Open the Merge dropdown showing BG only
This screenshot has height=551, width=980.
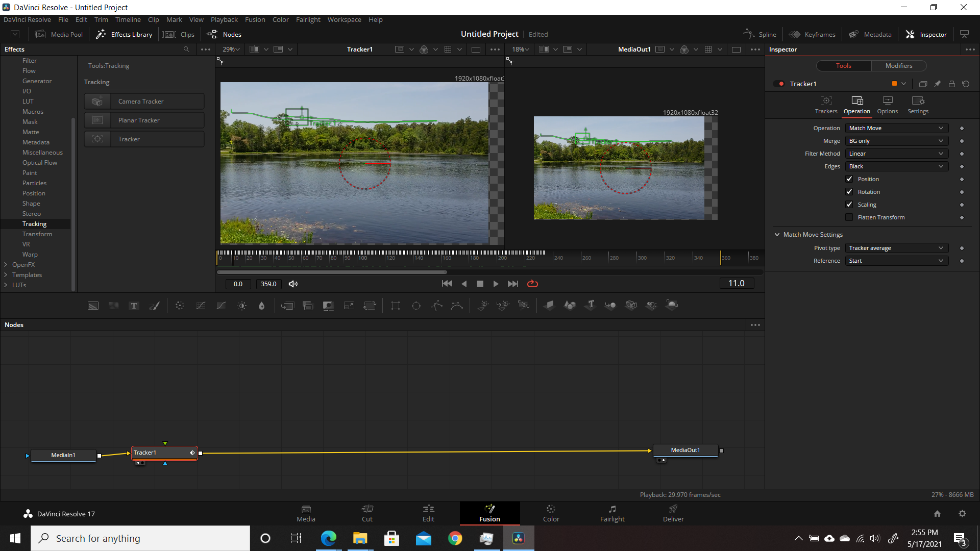pos(897,141)
